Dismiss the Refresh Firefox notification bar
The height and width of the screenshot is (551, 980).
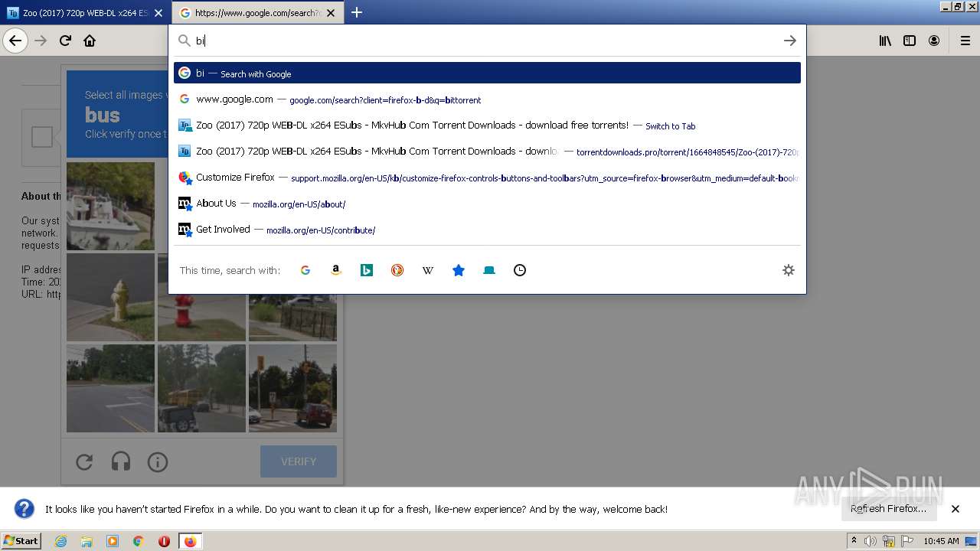[x=955, y=509]
